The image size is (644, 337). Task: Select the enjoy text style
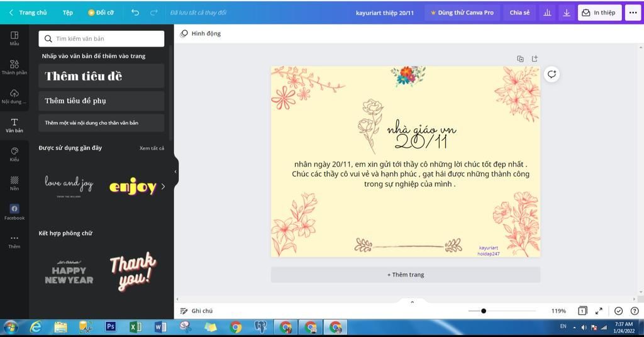[x=133, y=186]
